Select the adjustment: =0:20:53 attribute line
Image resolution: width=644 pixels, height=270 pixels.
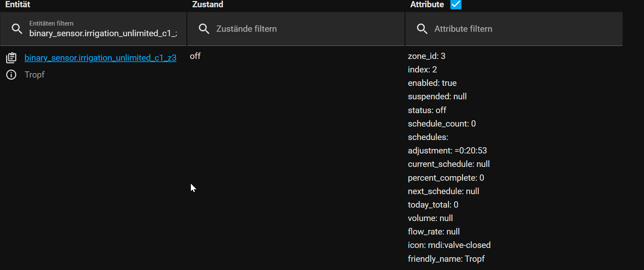pos(447,151)
